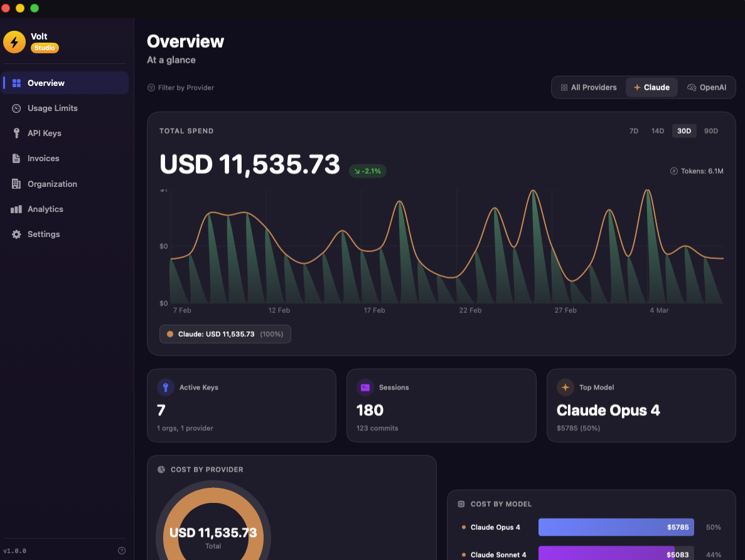
Task: Open the Analytics panel
Action: tap(47, 209)
